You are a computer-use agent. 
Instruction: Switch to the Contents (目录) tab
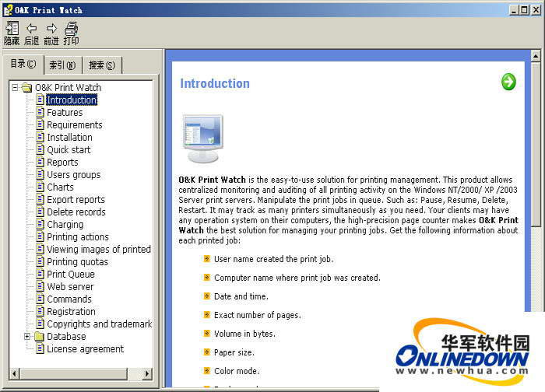coord(23,64)
